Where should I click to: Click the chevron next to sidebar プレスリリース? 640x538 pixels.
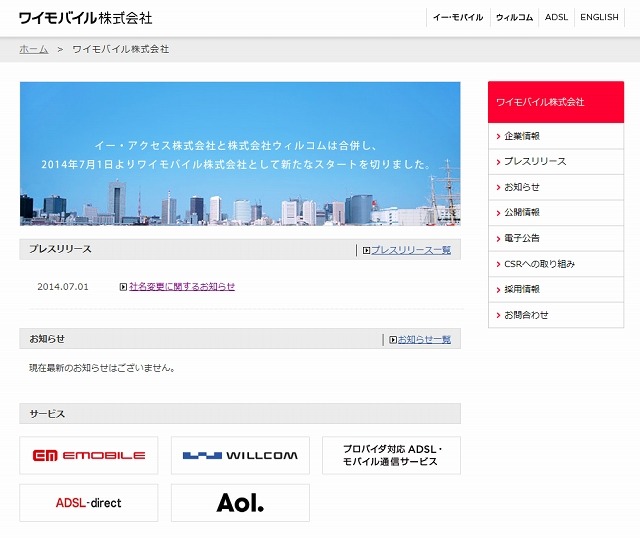[x=498, y=162]
